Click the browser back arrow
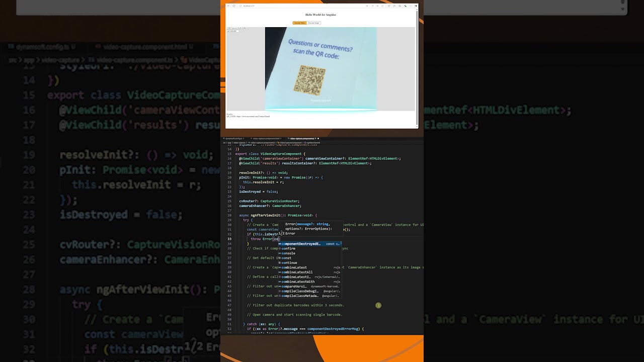Image resolution: width=644 pixels, height=362 pixels. pyautogui.click(x=228, y=6)
